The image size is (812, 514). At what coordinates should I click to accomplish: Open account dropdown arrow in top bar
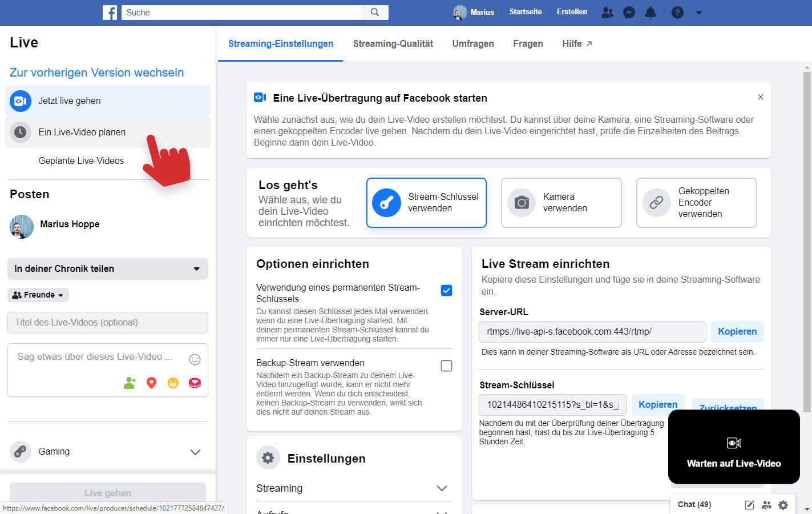tap(699, 13)
